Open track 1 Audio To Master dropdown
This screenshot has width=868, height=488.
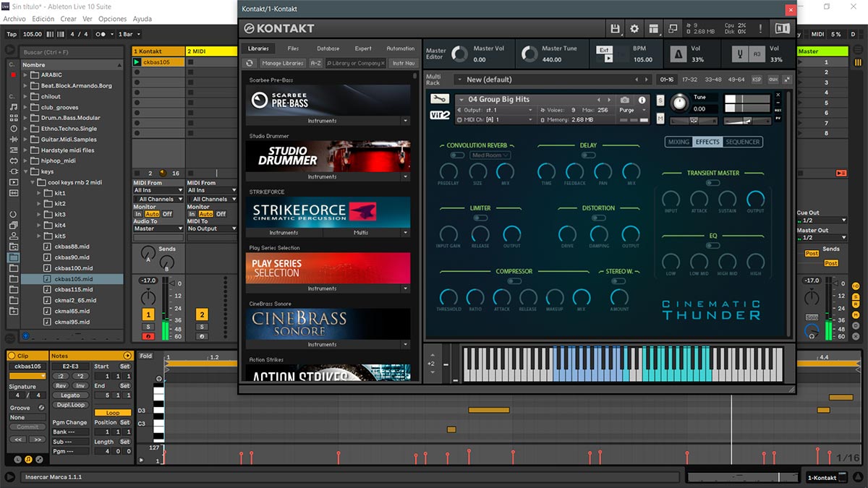(158, 228)
